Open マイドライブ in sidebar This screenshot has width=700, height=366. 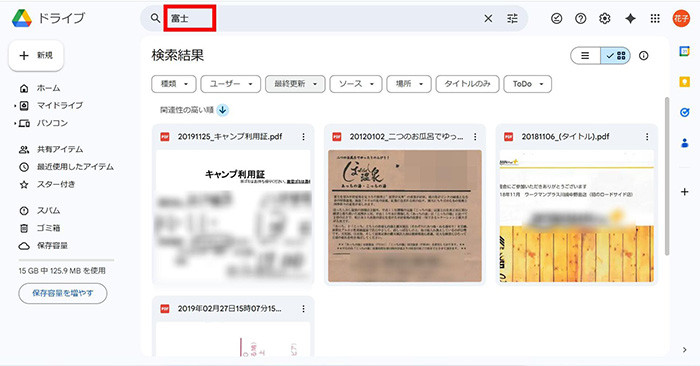click(x=60, y=106)
